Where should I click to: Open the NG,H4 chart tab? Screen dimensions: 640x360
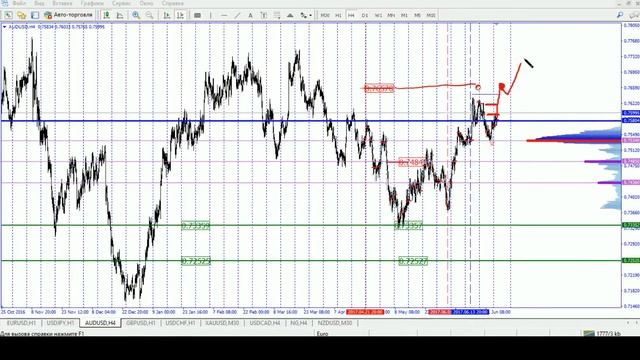point(299,323)
